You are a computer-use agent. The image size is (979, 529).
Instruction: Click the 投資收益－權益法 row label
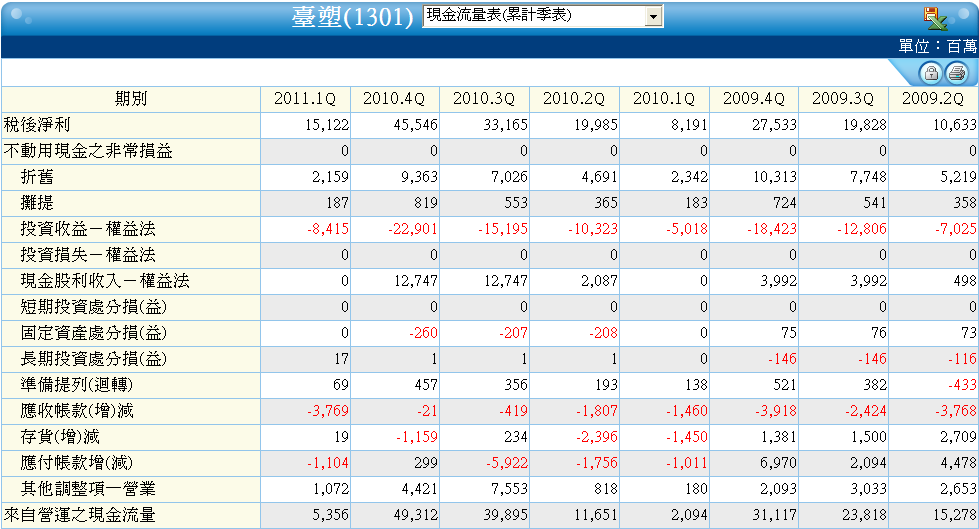coord(88,229)
